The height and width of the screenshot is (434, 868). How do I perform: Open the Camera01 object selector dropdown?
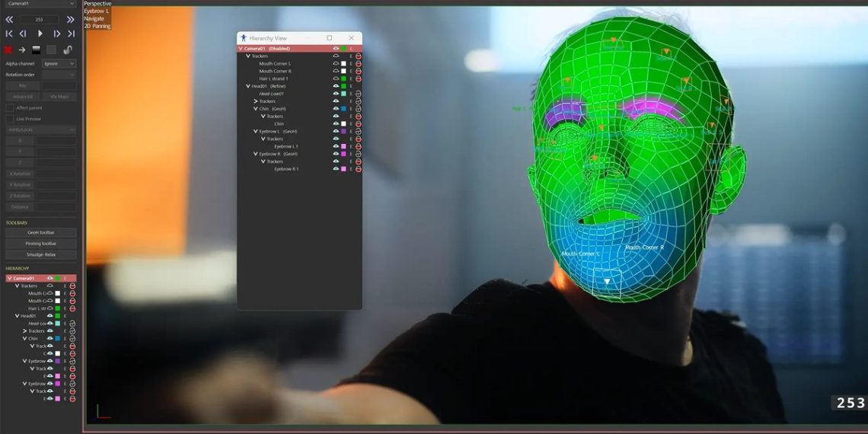[x=40, y=3]
